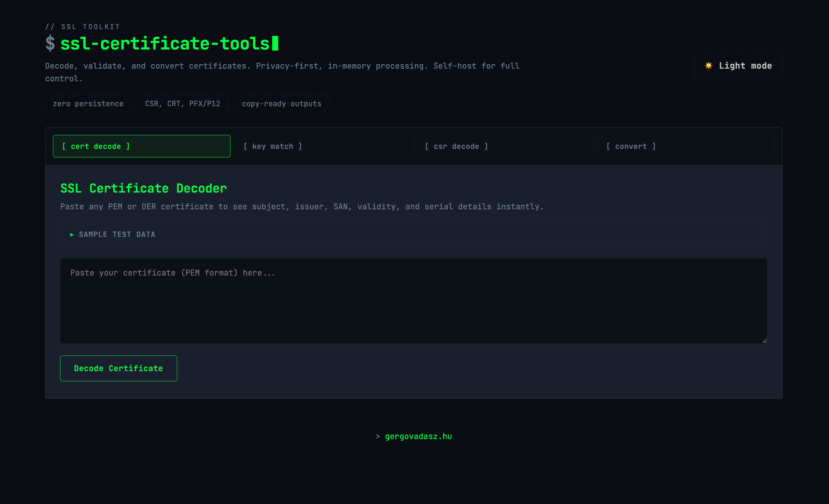Click the CSR, CRT, PFX/P12 tag
The height and width of the screenshot is (504, 829).
182,104
